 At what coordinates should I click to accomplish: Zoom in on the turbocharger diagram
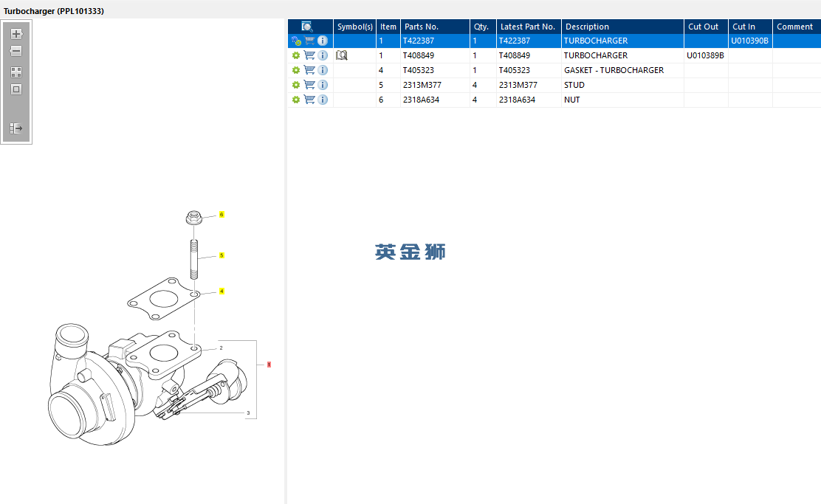tap(16, 34)
